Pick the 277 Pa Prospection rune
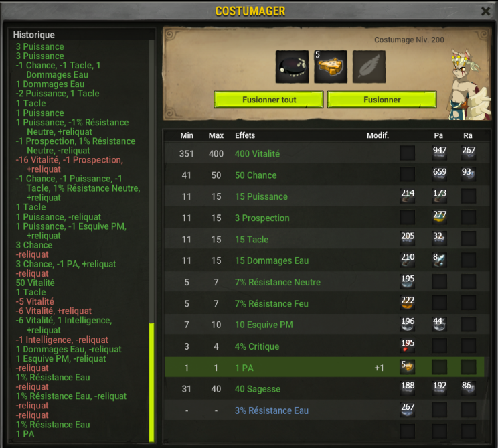 pos(440,218)
